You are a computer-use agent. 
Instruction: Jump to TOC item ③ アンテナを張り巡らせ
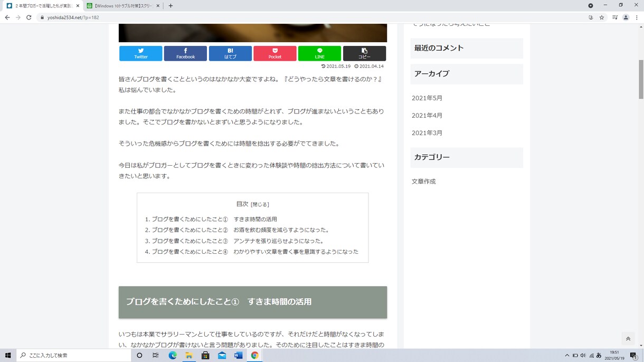tap(238, 241)
